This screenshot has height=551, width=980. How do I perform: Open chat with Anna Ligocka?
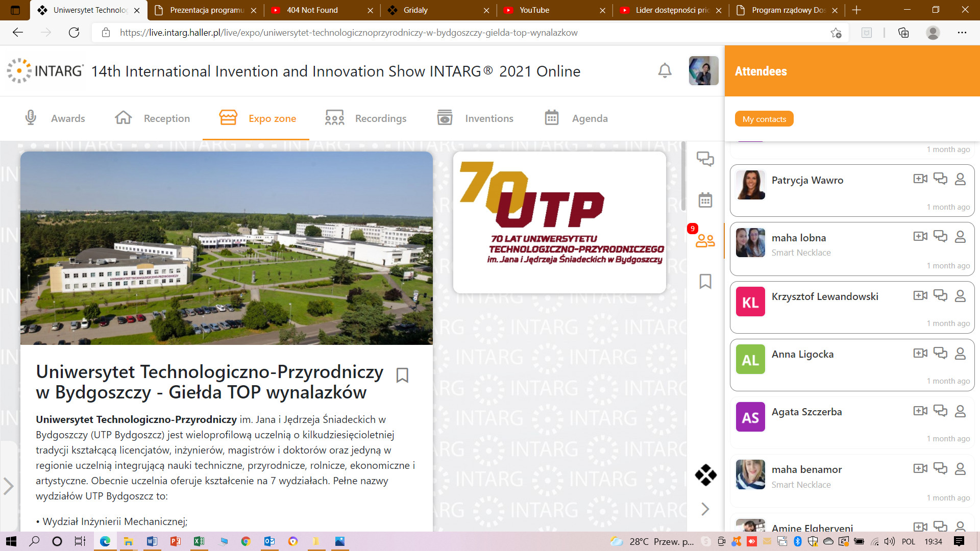pyautogui.click(x=940, y=353)
